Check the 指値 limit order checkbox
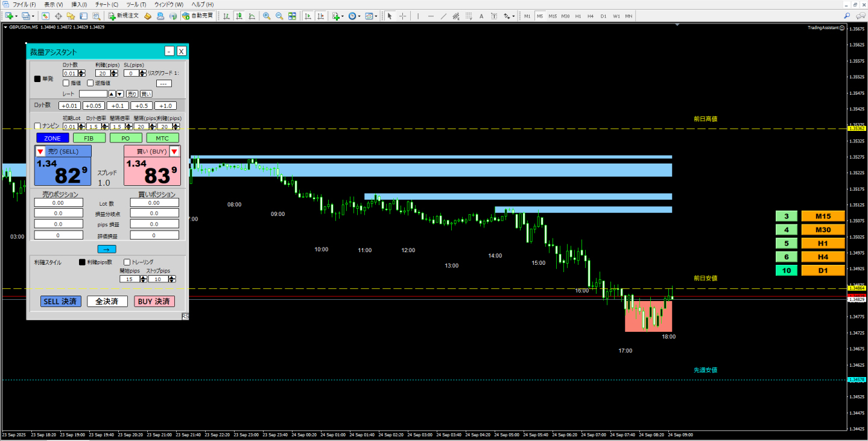The image size is (868, 441). click(x=66, y=83)
